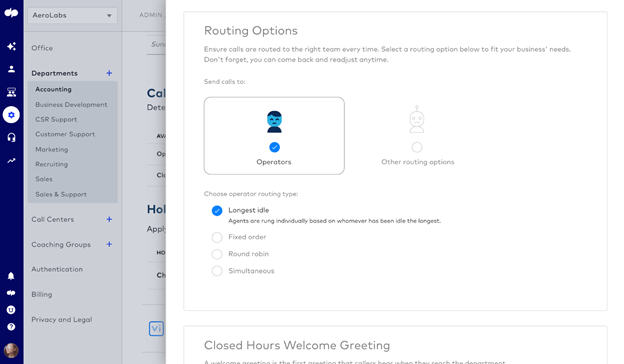Click the robot icon for other routing

(x=417, y=119)
